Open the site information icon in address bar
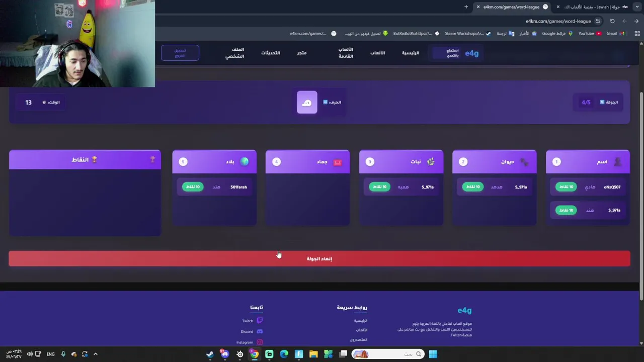This screenshot has width=644, height=362. [x=598, y=21]
